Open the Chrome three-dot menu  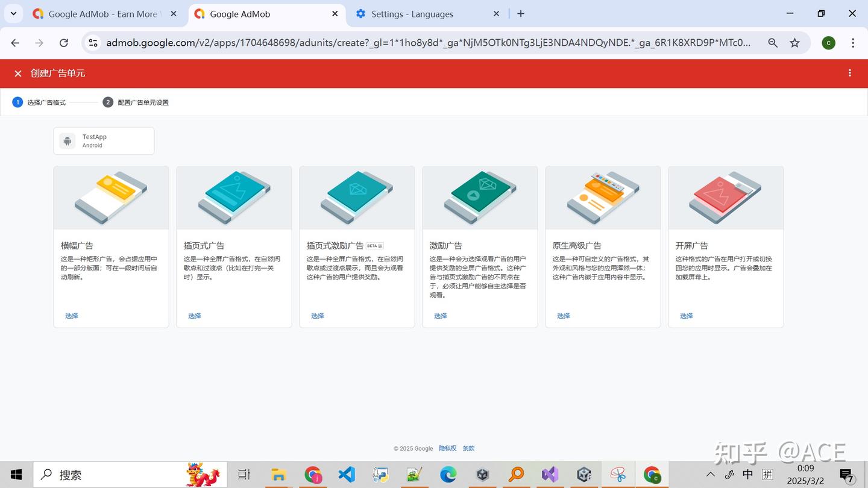(853, 43)
